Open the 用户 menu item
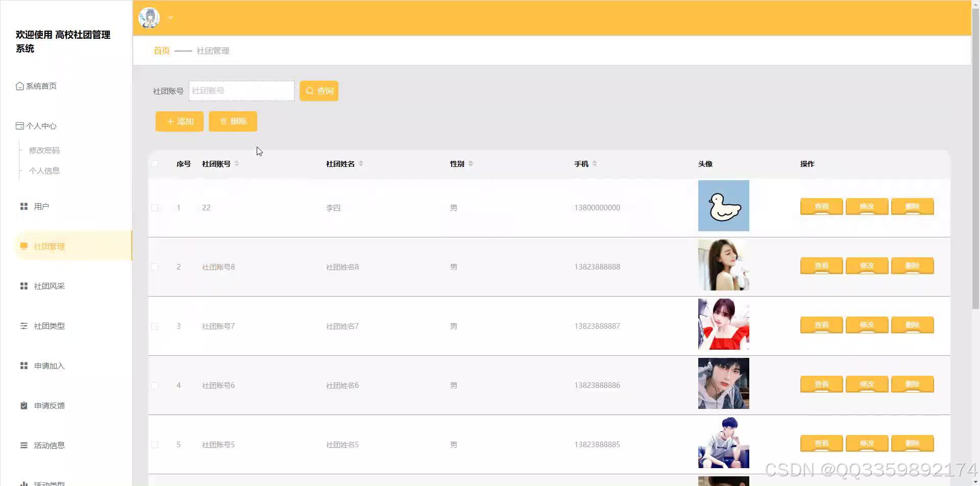 (x=41, y=206)
